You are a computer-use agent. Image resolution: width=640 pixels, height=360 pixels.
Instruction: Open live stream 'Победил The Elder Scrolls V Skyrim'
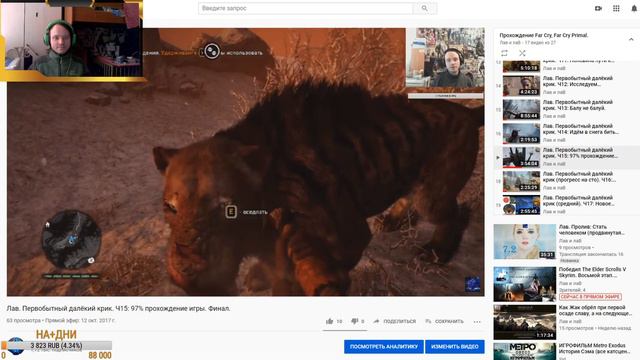tap(592, 272)
